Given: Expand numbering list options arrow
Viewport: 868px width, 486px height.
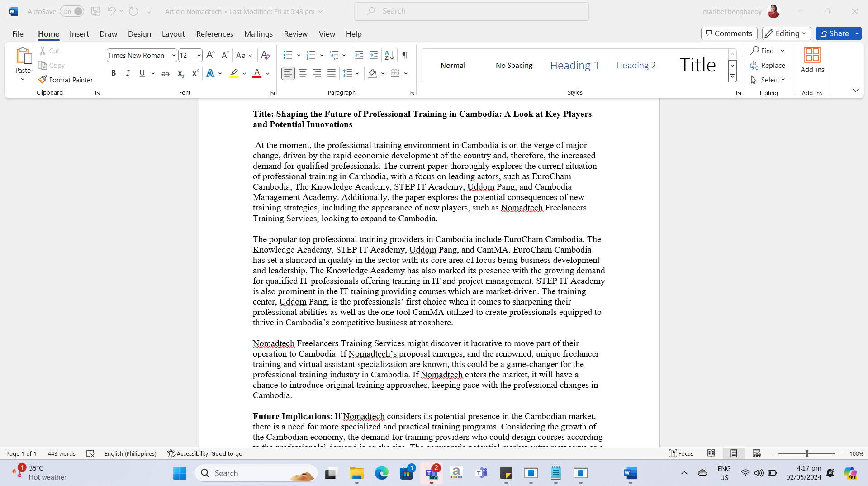Looking at the screenshot, I should pos(322,55).
